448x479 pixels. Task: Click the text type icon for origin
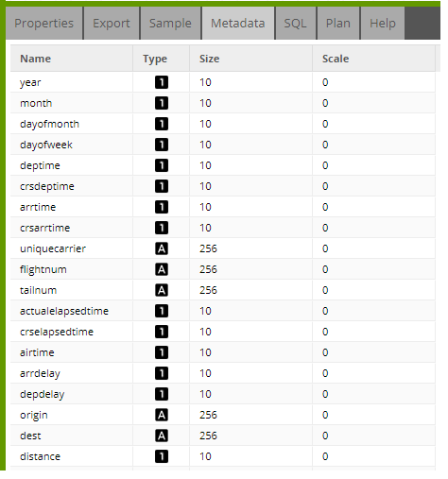coord(162,415)
